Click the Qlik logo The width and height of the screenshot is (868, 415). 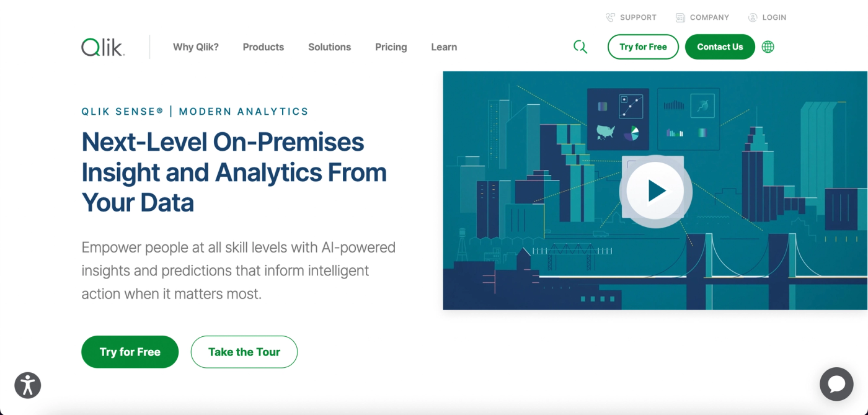pos(102,47)
